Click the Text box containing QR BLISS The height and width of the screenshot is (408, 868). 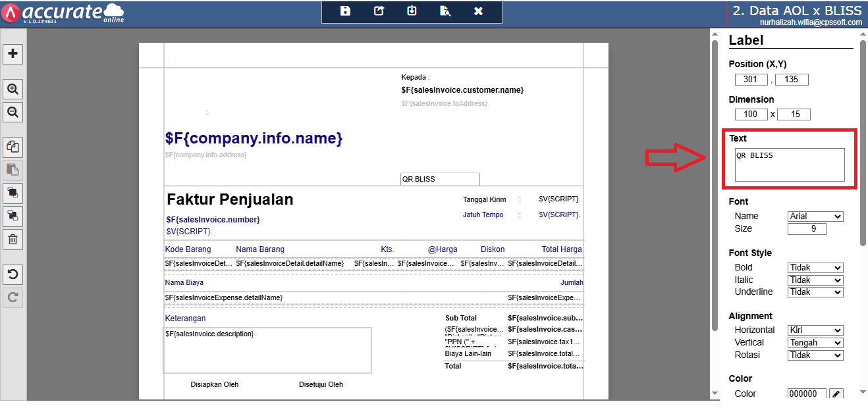click(x=790, y=165)
